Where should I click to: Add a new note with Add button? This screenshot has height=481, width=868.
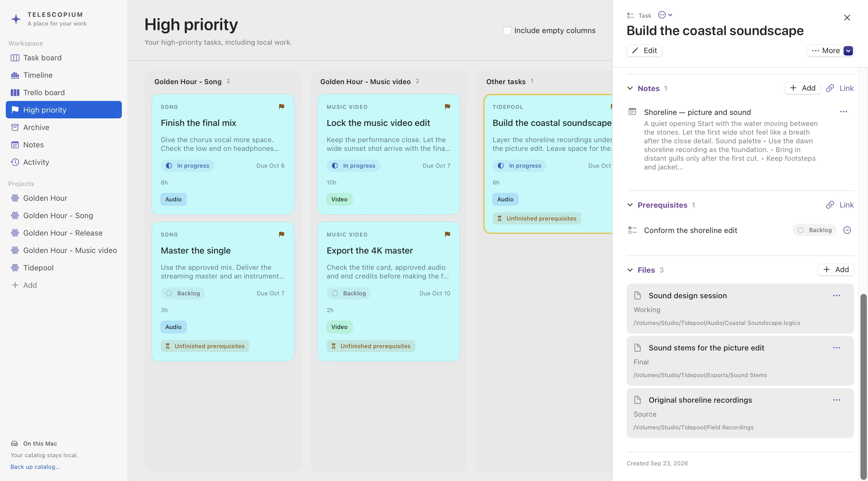tap(802, 88)
